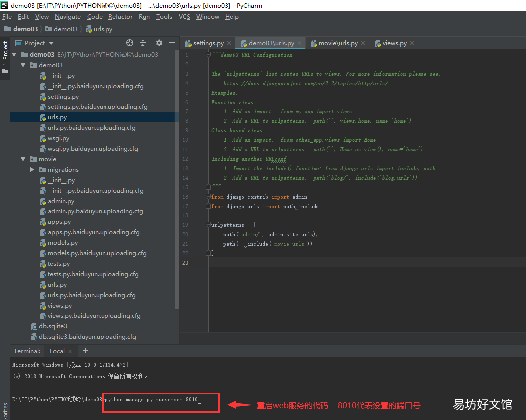Select views.py in project tree

coord(59,305)
